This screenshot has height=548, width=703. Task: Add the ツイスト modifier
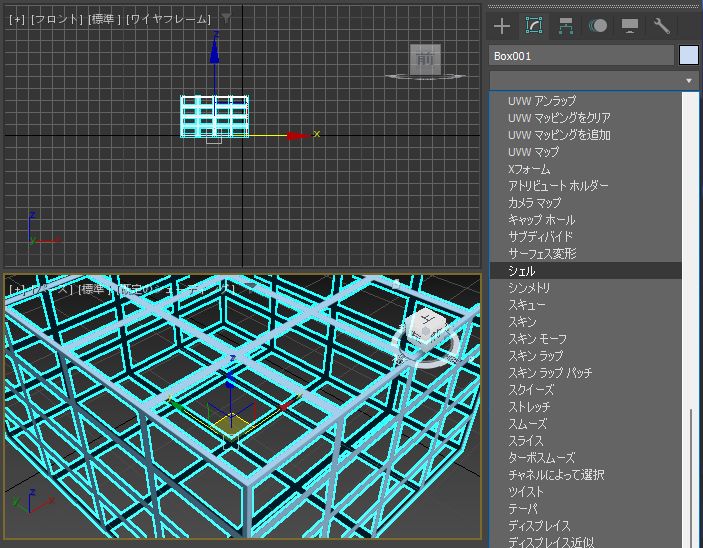pos(525,492)
